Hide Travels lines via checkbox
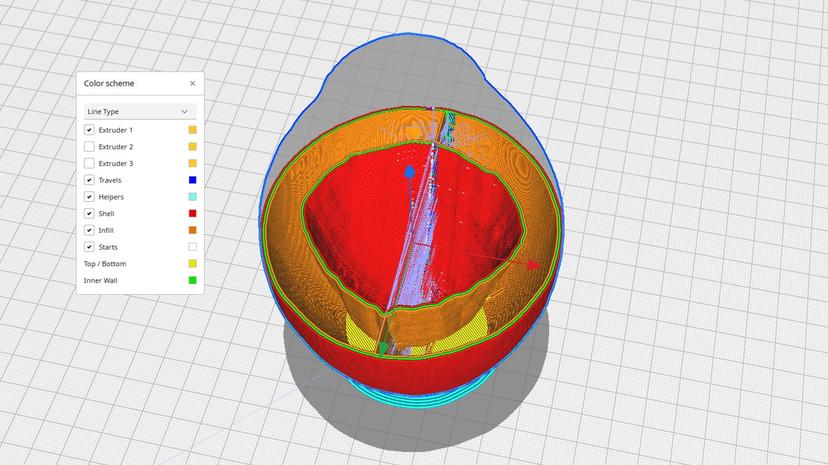The width and height of the screenshot is (828, 465). 89,180
